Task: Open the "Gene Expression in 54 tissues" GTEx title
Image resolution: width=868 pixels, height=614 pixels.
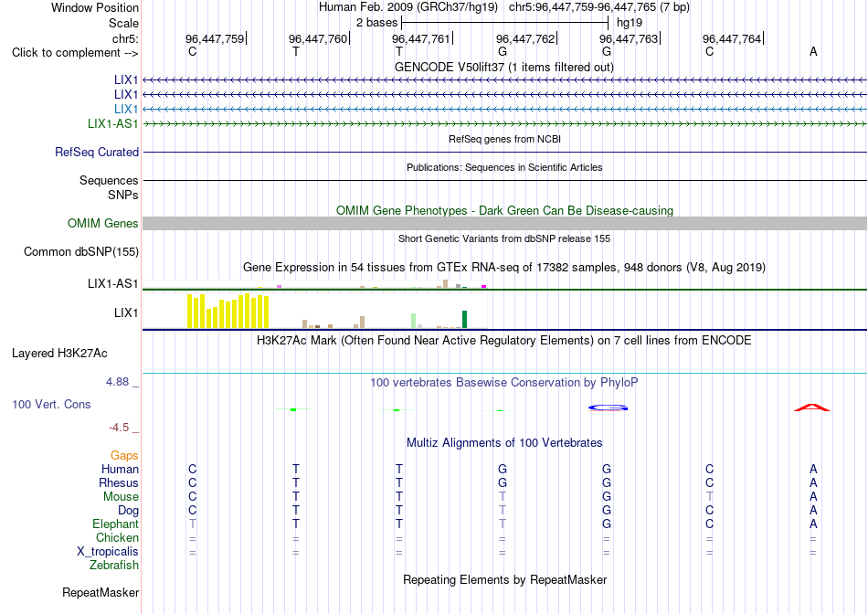Action: click(504, 268)
